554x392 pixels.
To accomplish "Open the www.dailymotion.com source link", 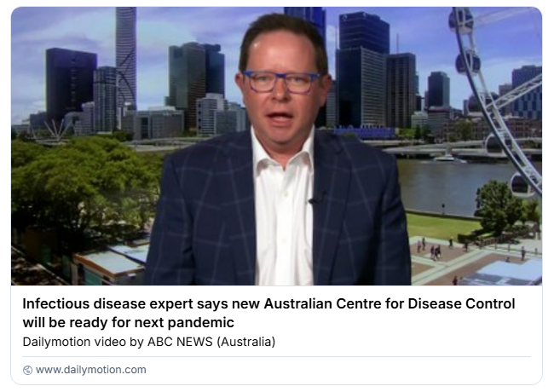I will coord(91,370).
